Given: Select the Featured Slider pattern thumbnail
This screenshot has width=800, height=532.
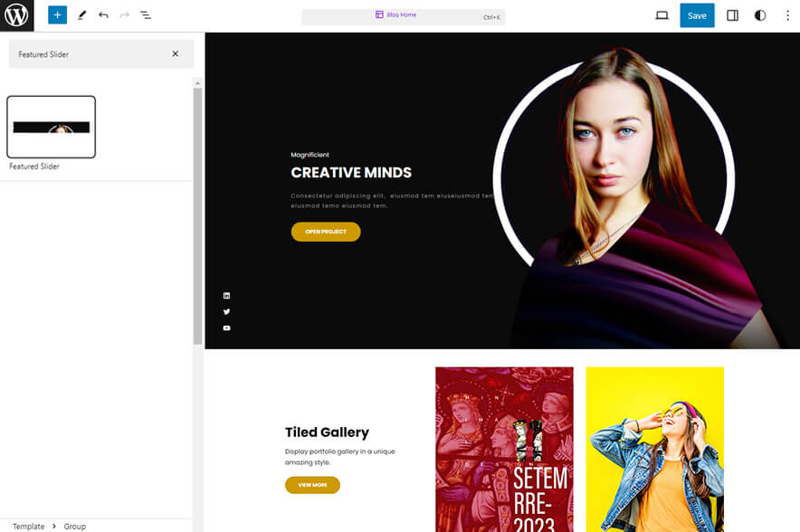Looking at the screenshot, I should point(51,127).
